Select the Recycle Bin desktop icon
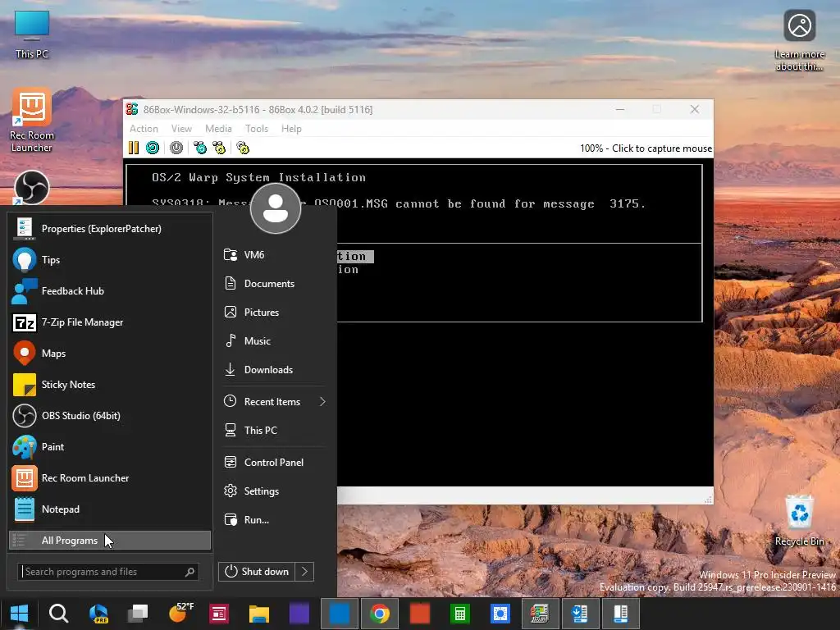The width and height of the screenshot is (840, 630). (x=799, y=521)
